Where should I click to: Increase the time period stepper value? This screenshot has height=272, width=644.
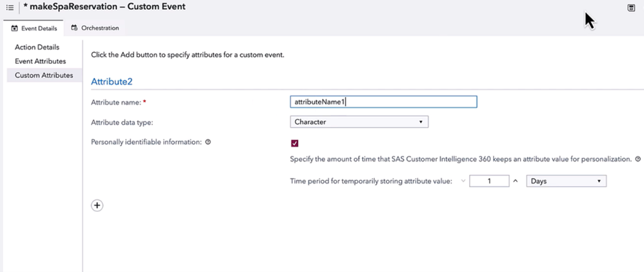pos(516,182)
